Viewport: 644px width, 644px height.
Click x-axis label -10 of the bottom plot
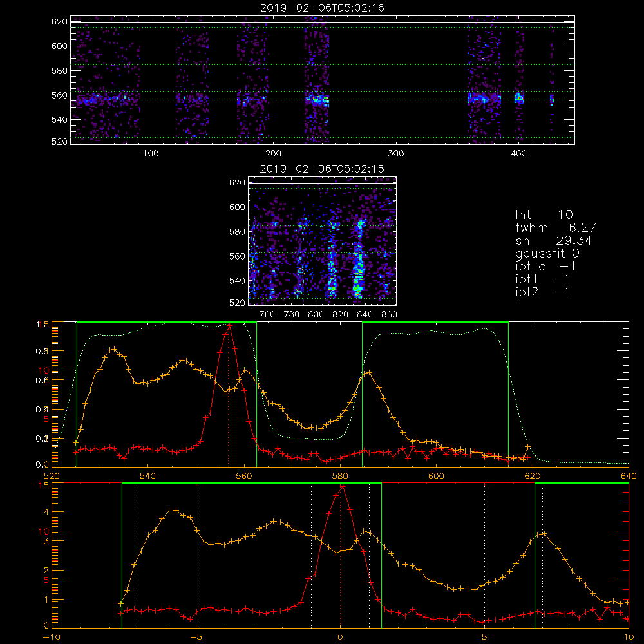click(x=52, y=637)
